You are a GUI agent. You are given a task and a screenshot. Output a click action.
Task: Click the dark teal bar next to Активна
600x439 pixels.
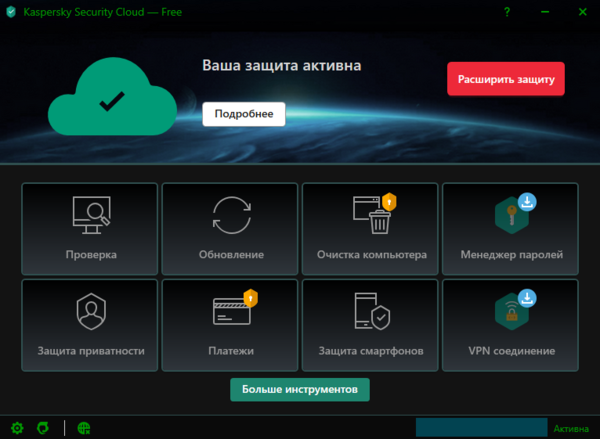[481, 428]
